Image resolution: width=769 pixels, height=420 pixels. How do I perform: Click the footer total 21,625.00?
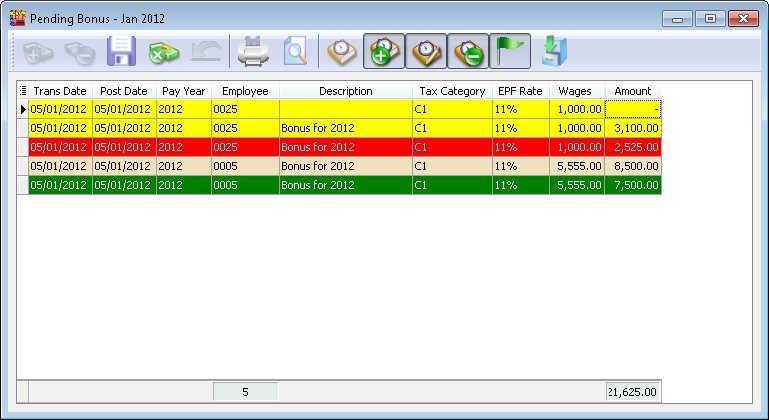click(x=633, y=392)
